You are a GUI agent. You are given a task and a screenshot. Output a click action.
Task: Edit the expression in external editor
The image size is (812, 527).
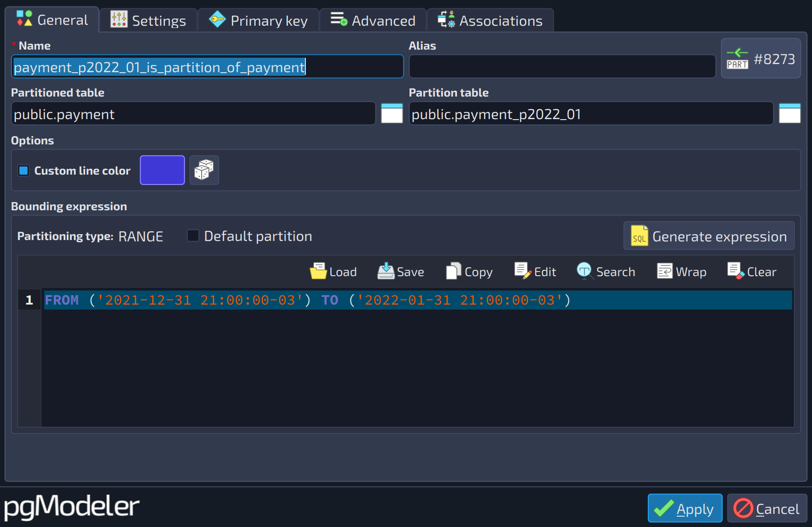point(535,272)
